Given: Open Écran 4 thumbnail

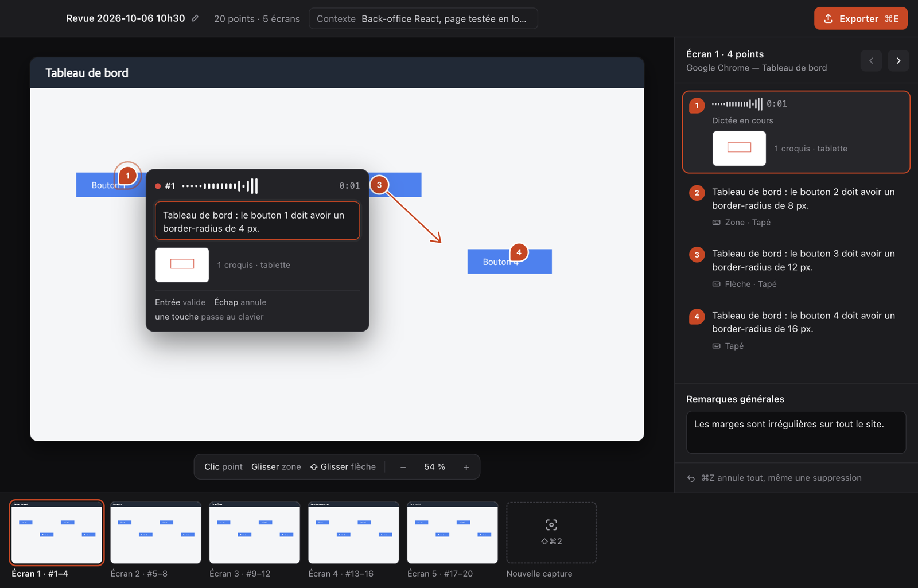Looking at the screenshot, I should [x=353, y=532].
